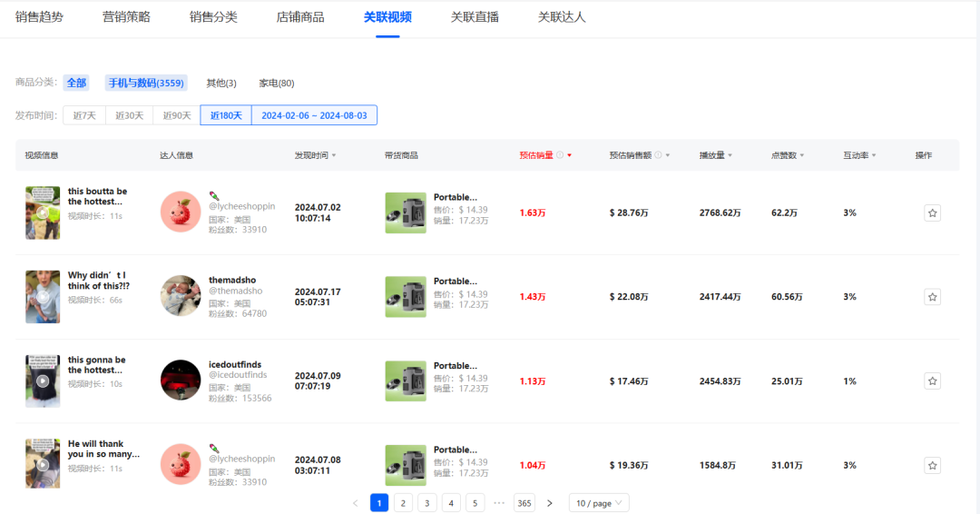Open icedoutfinds creator name link
This screenshot has width=980, height=514.
[x=235, y=364]
